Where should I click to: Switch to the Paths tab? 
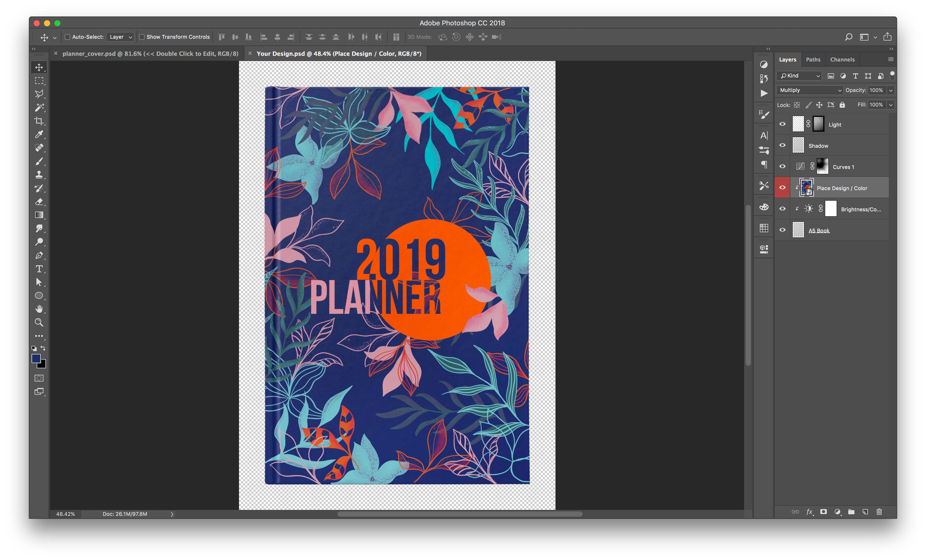tap(813, 59)
